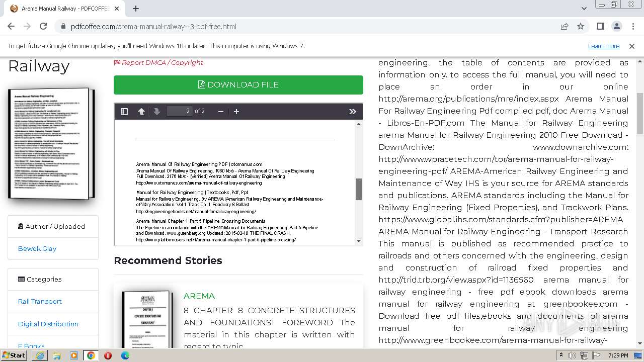
Task: Open Microsoft Edge from the taskbar
Action: [x=125, y=355]
